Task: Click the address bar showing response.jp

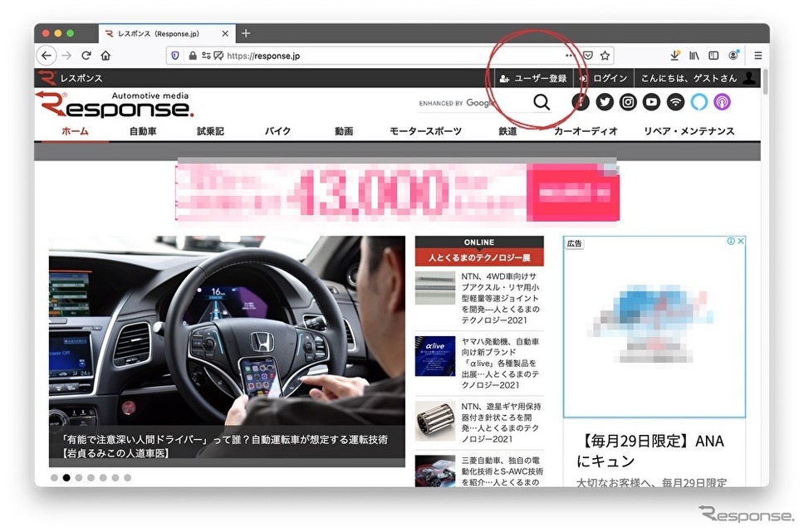Action: click(369, 56)
